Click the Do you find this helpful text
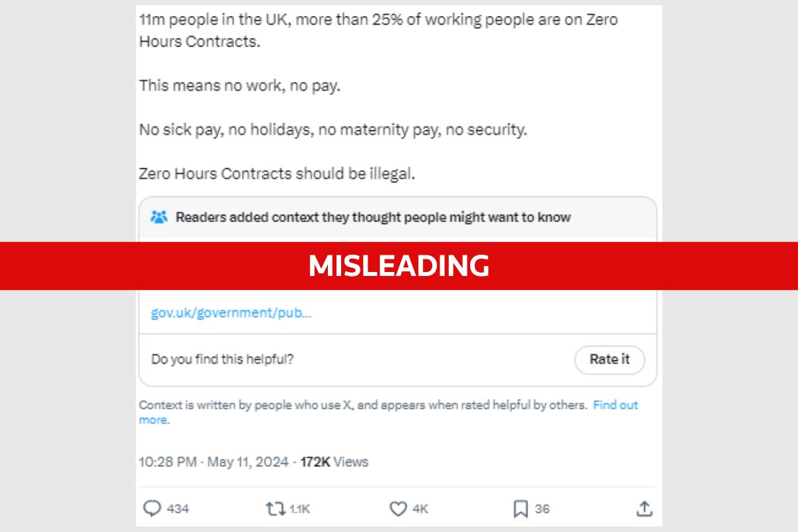Viewport: 798px width, 532px height. tap(222, 359)
